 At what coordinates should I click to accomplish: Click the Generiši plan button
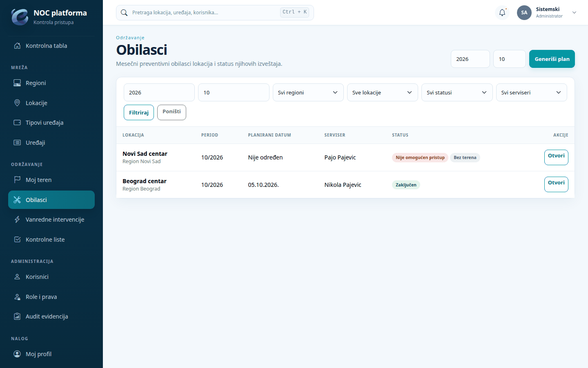tap(552, 59)
